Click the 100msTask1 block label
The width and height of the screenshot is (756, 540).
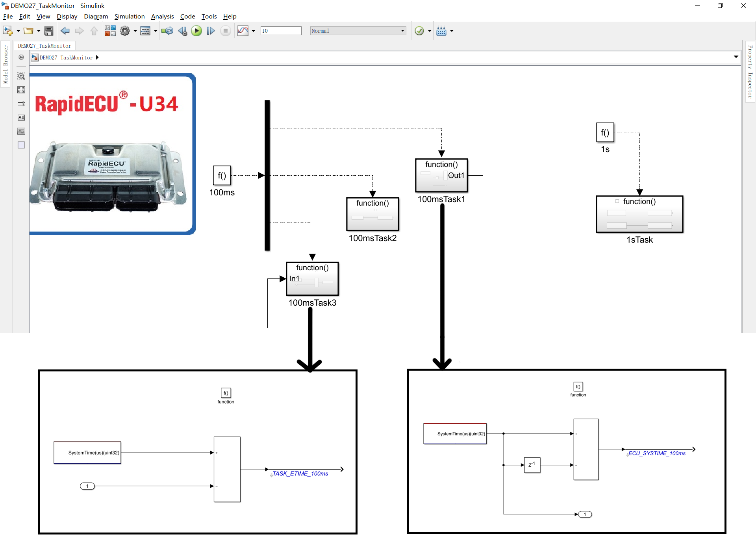[441, 199]
